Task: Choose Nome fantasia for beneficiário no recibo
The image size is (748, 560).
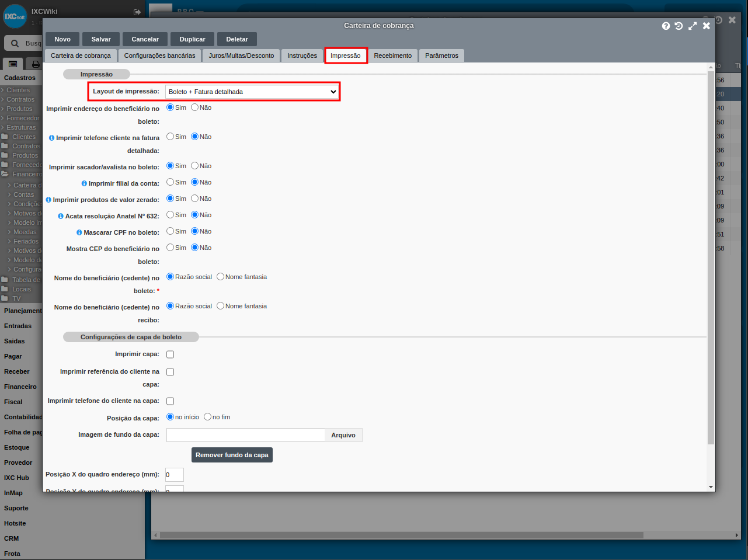Action: (x=221, y=306)
